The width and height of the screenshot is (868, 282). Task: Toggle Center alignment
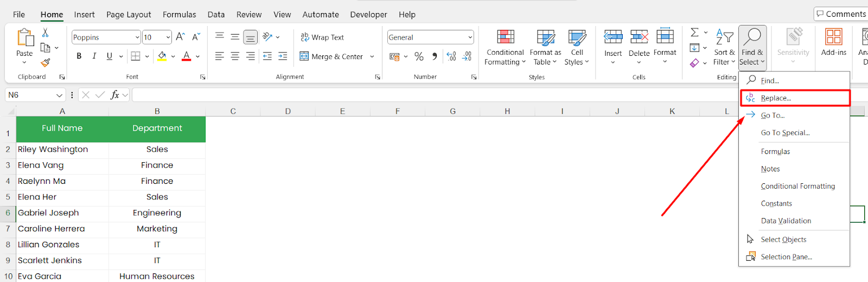(x=235, y=56)
